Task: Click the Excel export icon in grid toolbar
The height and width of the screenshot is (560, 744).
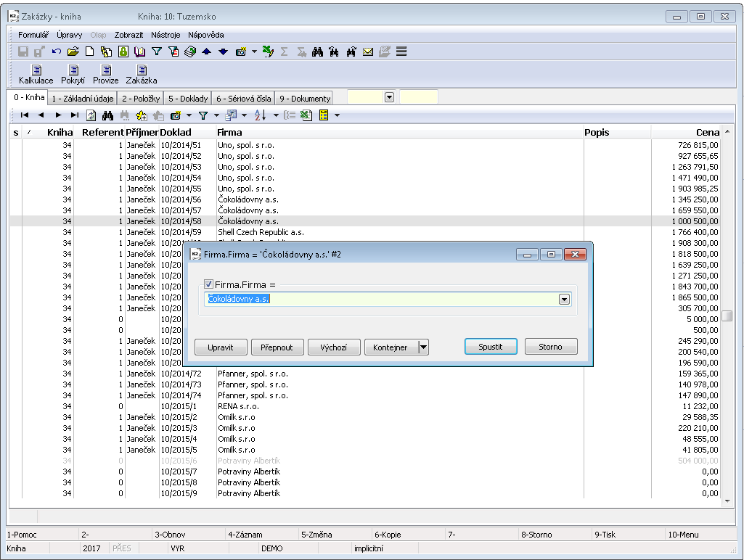Action: click(x=306, y=115)
